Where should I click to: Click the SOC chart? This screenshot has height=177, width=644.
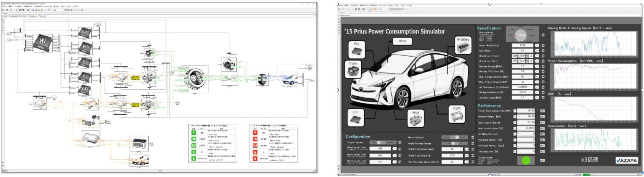tap(594, 110)
